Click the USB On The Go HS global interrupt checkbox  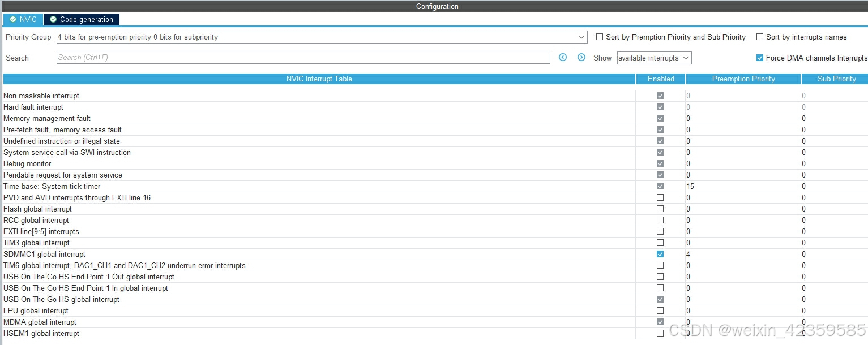coord(660,300)
